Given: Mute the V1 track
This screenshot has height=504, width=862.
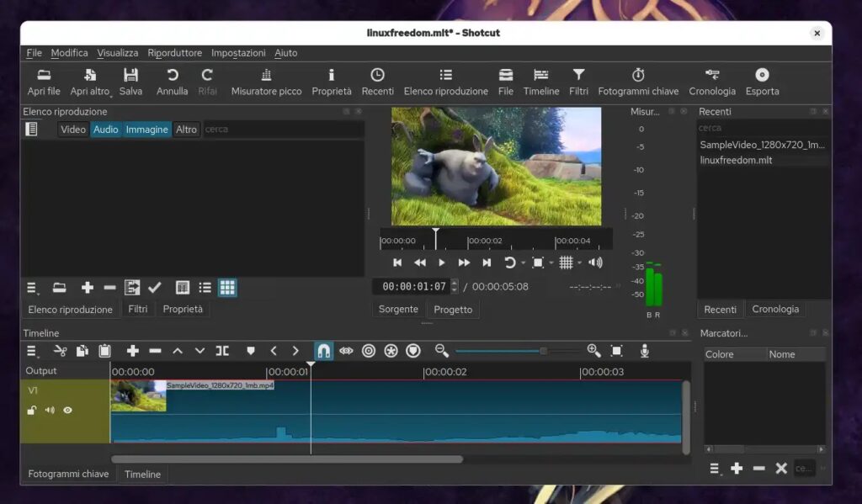Looking at the screenshot, I should pyautogui.click(x=50, y=410).
